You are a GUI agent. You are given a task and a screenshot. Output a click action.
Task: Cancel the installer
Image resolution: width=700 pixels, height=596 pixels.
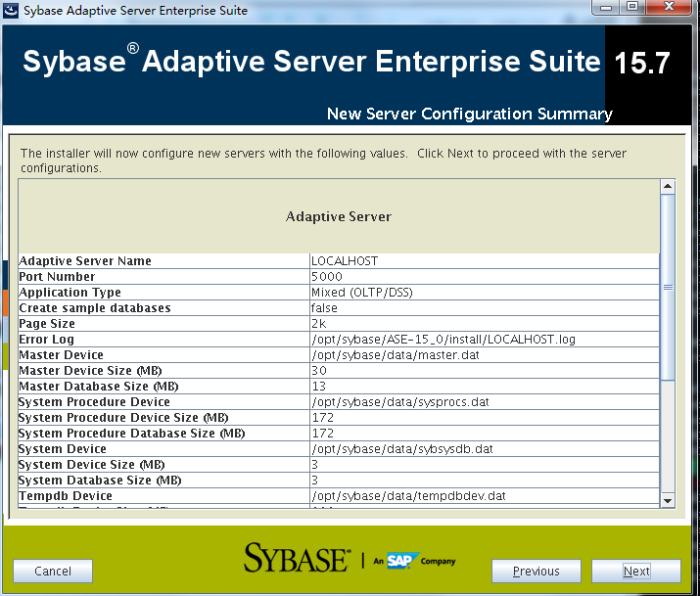coord(53,571)
